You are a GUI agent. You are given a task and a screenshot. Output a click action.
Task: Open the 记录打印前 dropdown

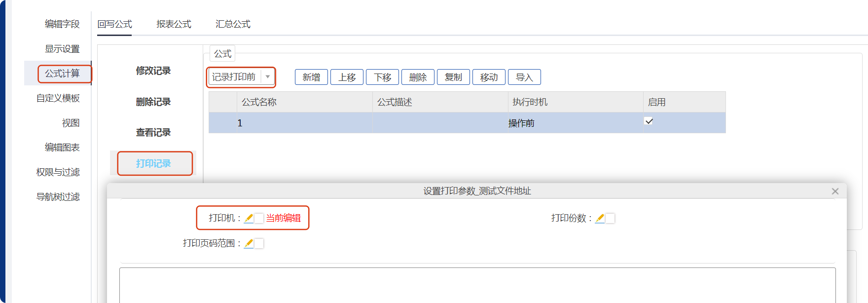point(241,77)
